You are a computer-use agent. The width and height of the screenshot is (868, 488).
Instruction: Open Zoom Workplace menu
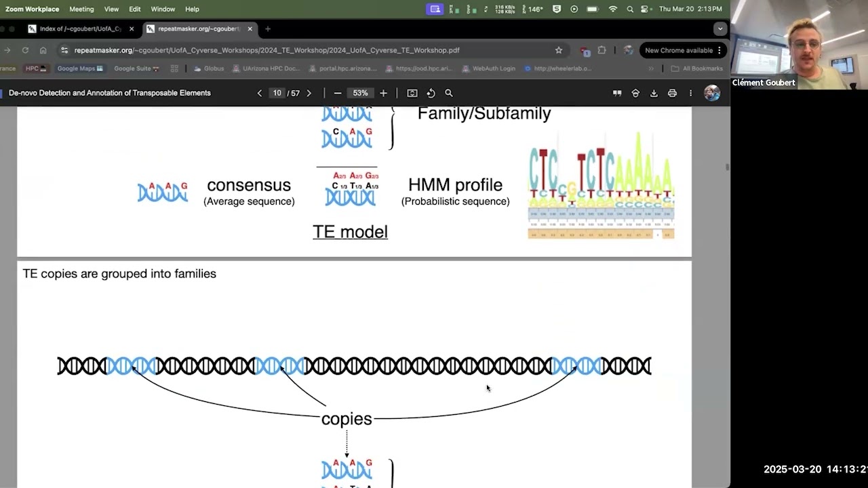point(32,9)
